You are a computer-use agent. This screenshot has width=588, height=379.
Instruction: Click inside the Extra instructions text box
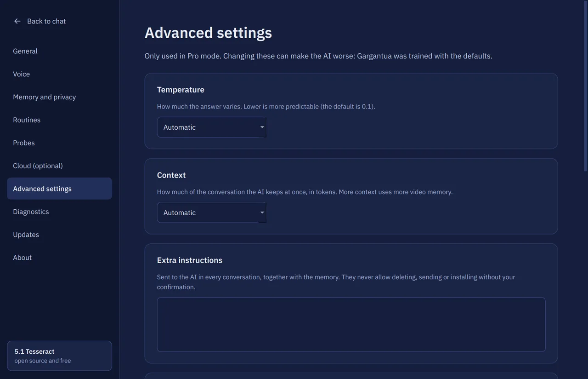pos(351,325)
